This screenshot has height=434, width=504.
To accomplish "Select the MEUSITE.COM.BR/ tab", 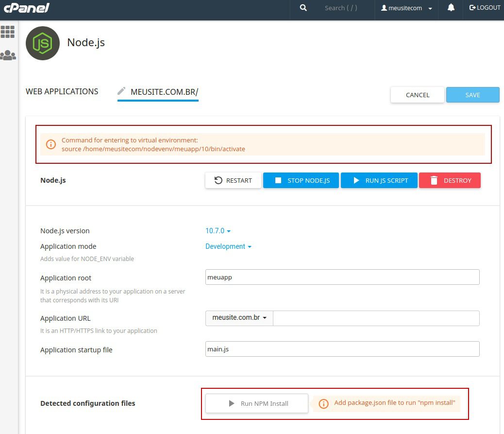I will tap(164, 92).
